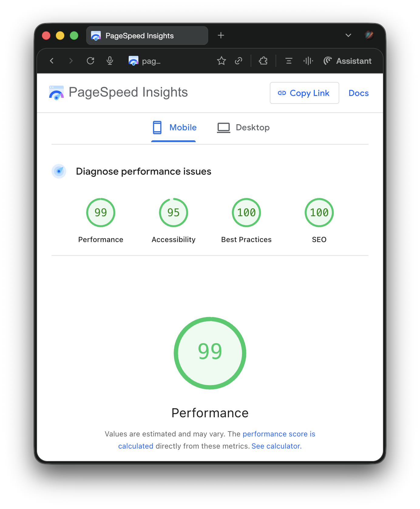Switch to the Mobile tab
The width and height of the screenshot is (420, 509).
coord(174,128)
